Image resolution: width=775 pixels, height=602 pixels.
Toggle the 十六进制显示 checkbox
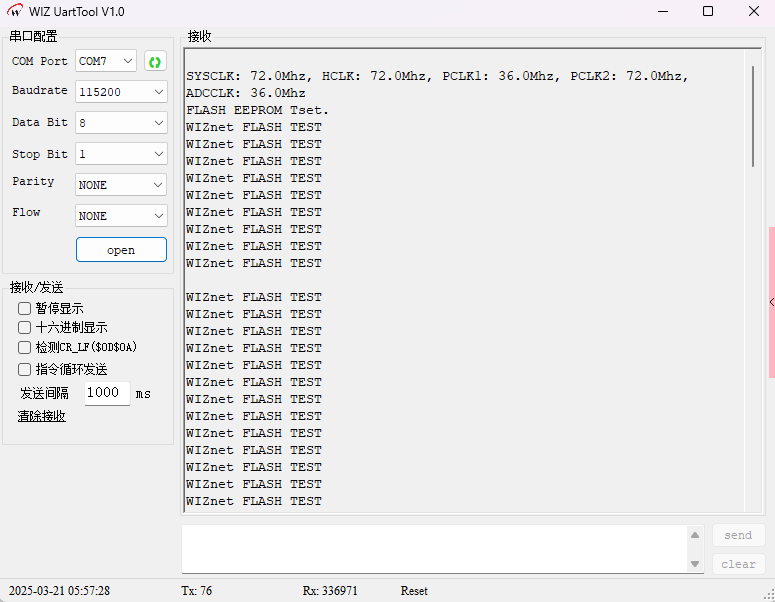pos(25,328)
